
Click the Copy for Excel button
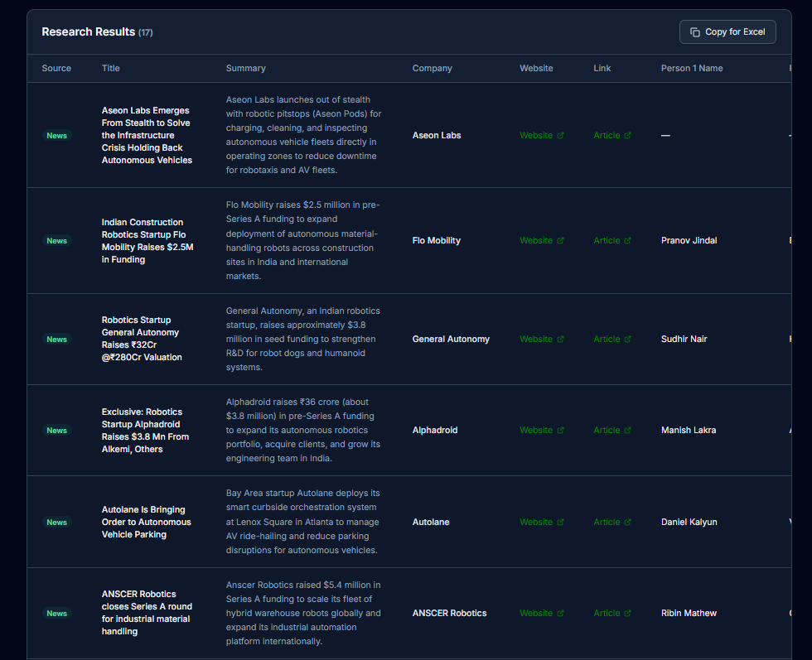point(727,32)
